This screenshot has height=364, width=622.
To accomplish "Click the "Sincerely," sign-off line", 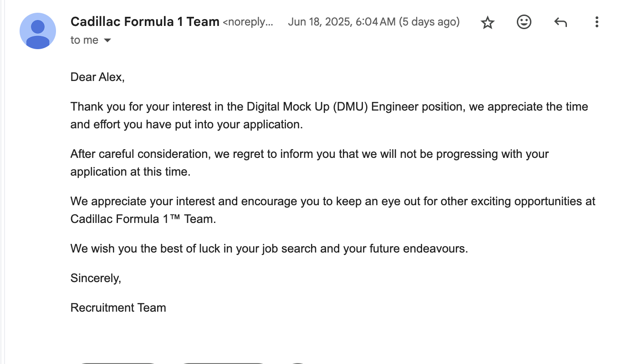I will 96,278.
